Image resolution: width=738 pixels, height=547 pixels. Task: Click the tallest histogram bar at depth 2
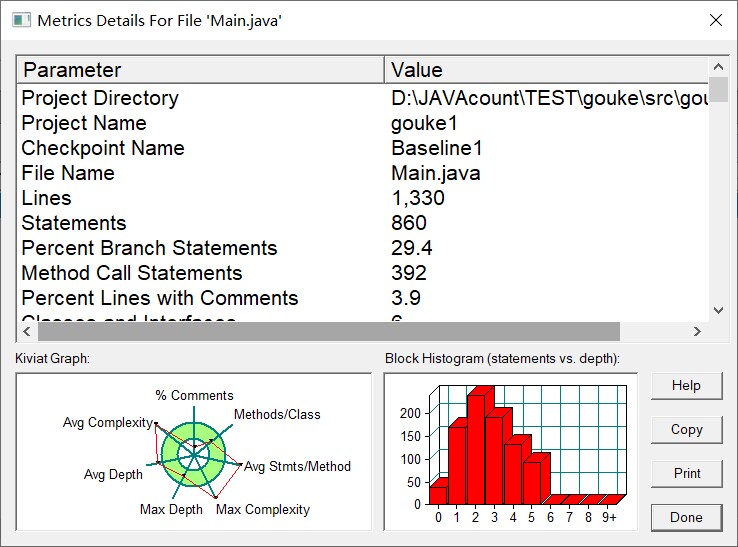[476, 450]
